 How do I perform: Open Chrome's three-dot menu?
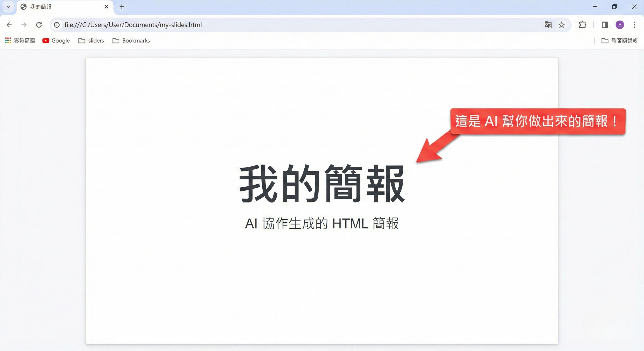pos(634,25)
